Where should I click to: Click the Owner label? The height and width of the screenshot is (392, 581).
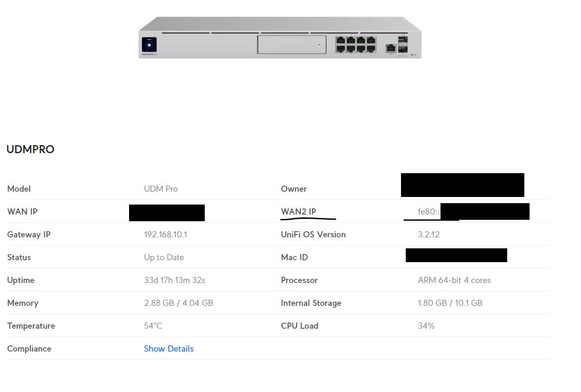294,189
